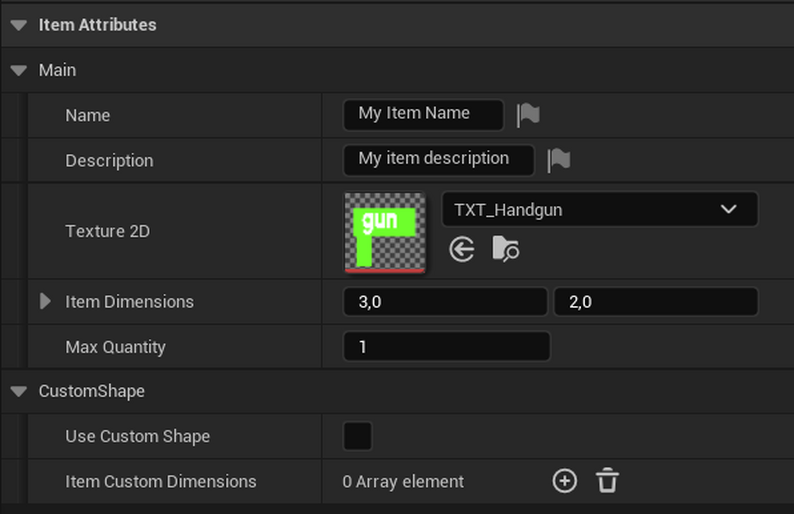Click the localization flag next to Name

[x=528, y=115]
